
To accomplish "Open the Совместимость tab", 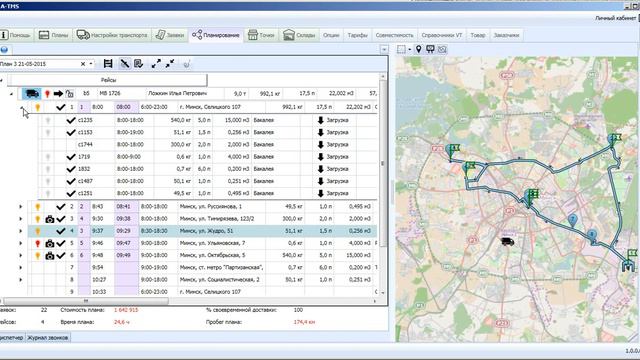I will (394, 35).
